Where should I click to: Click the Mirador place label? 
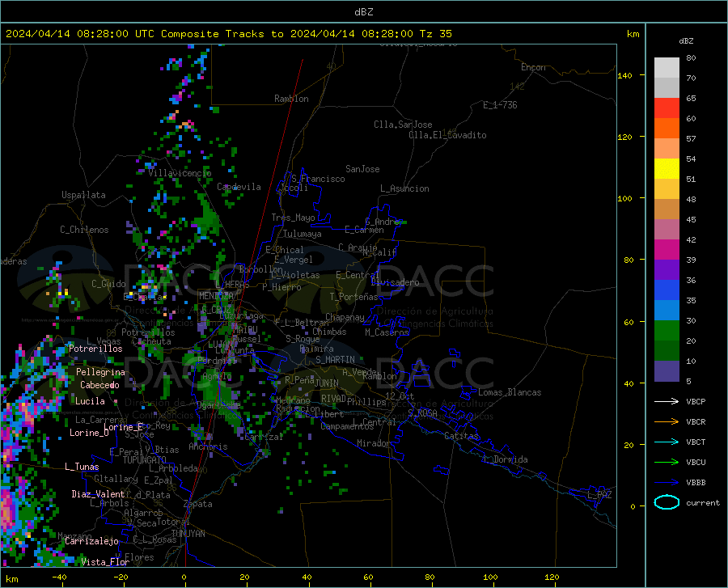[374, 444]
